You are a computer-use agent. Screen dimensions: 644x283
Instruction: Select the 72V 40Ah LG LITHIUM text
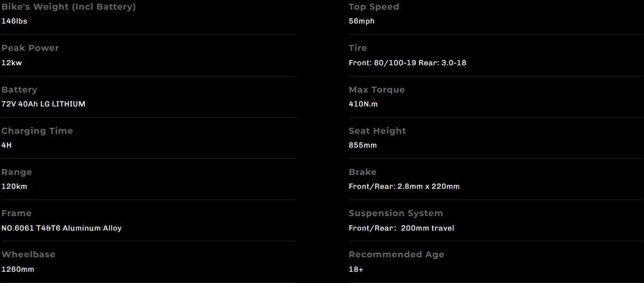[x=43, y=104]
